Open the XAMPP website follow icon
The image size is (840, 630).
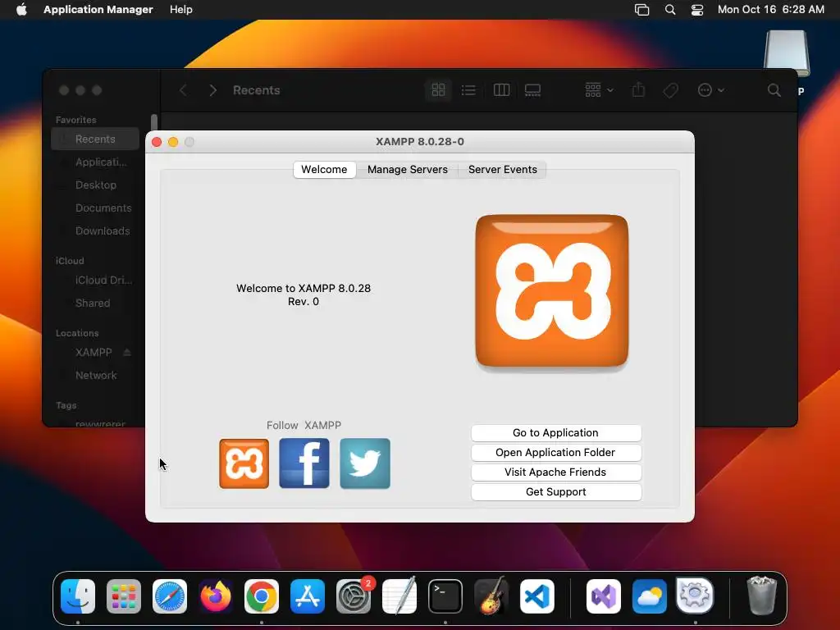pyautogui.click(x=244, y=463)
